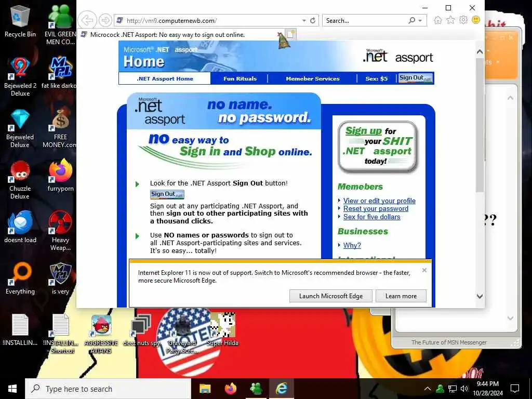The image size is (532, 399).
Task: Launch the Bejeweled Deluxe diamond icon
Action: pyautogui.click(x=20, y=128)
